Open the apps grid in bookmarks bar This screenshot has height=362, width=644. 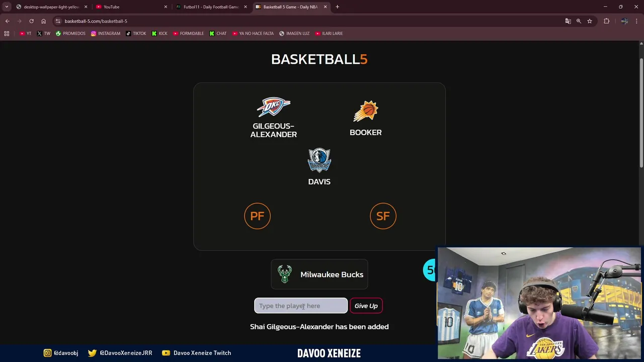[7, 34]
